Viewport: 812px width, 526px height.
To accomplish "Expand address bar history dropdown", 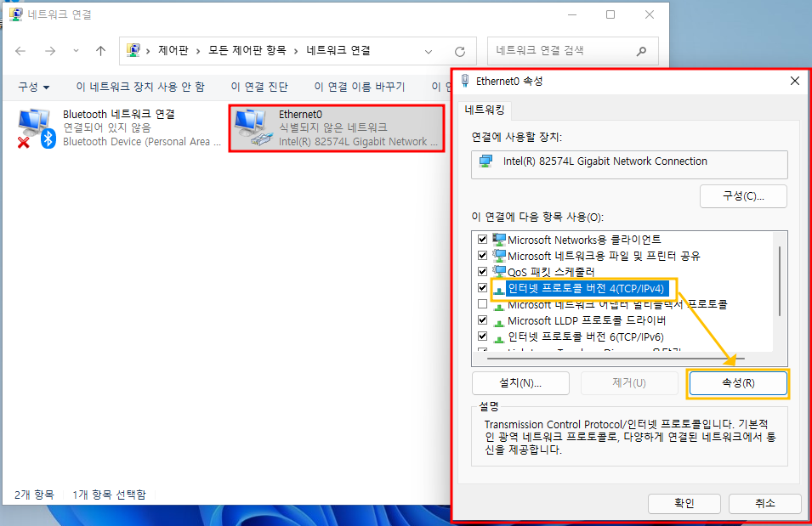I will [x=429, y=51].
